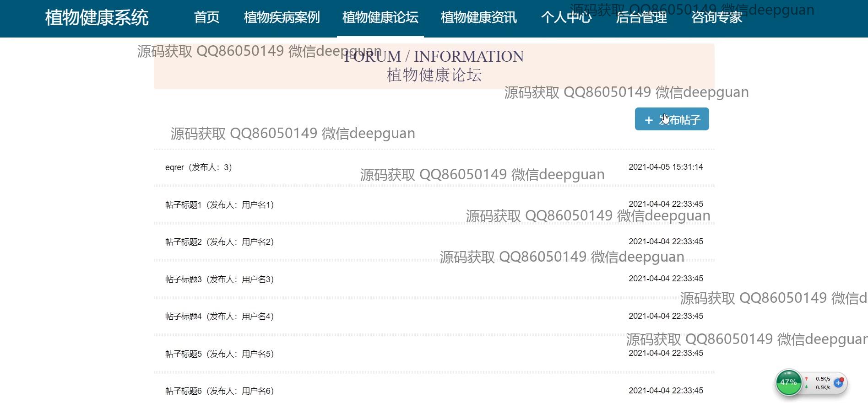Open the 咨询专家 nav item
This screenshot has width=868, height=408.
pyautogui.click(x=716, y=17)
